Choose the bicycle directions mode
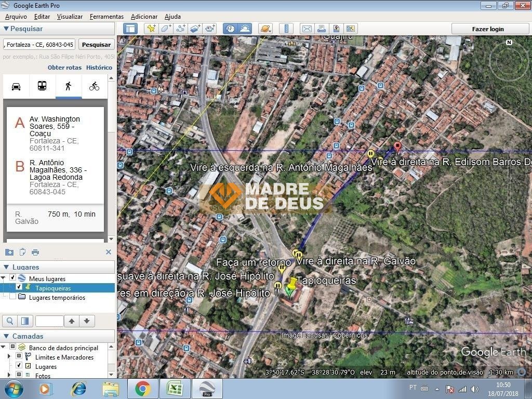The height and width of the screenshot is (399, 532). pyautogui.click(x=94, y=86)
